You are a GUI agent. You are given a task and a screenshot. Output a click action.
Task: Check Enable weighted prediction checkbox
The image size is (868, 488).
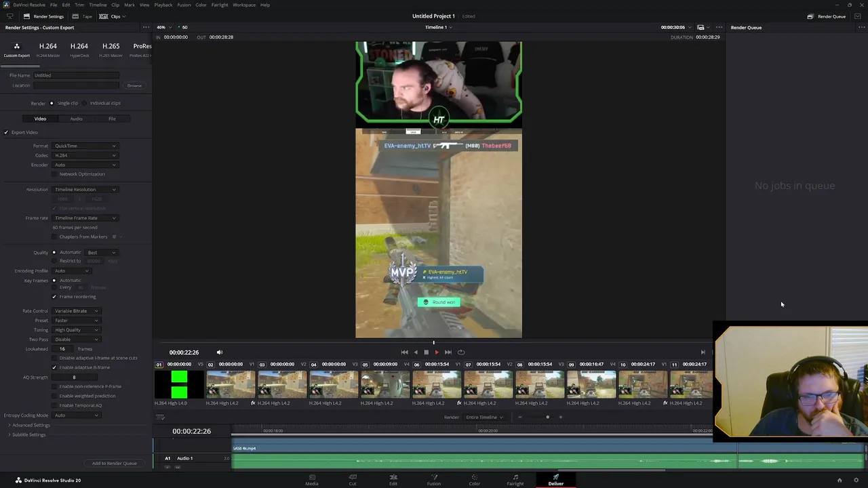pyautogui.click(x=55, y=396)
